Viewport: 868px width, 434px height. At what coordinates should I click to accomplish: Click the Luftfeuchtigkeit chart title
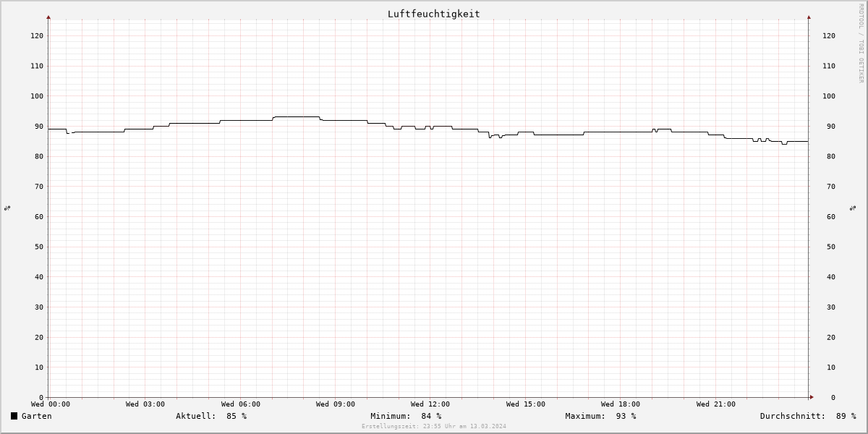tap(433, 14)
